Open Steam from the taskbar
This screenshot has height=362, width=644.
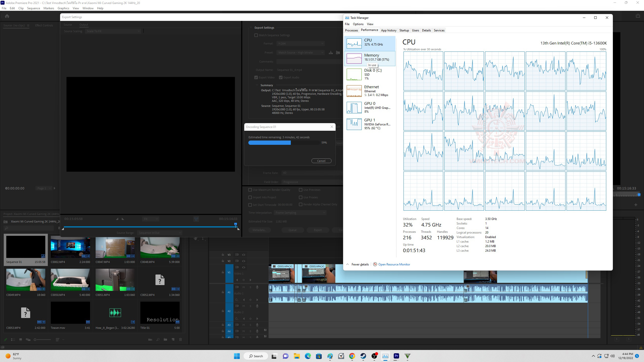(x=363, y=356)
